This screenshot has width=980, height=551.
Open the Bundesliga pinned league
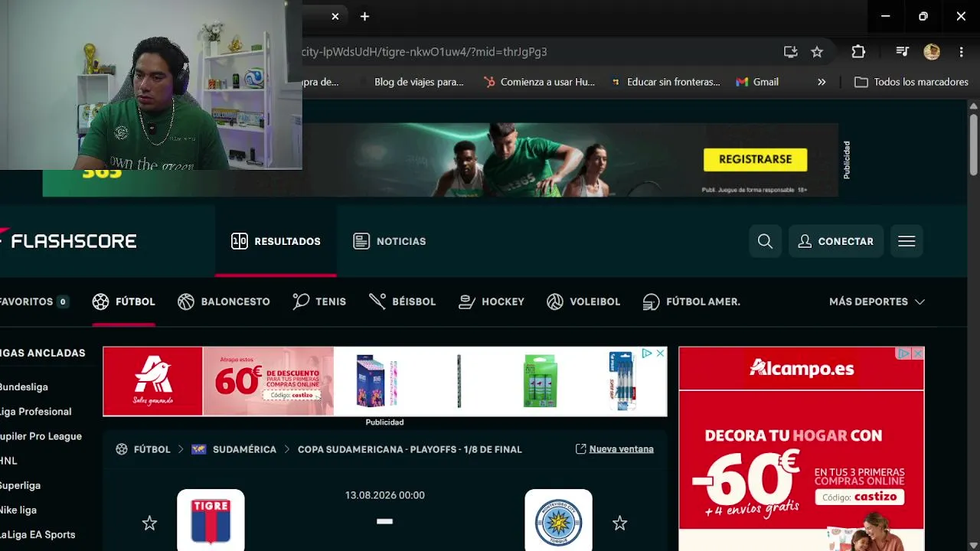[24, 387]
